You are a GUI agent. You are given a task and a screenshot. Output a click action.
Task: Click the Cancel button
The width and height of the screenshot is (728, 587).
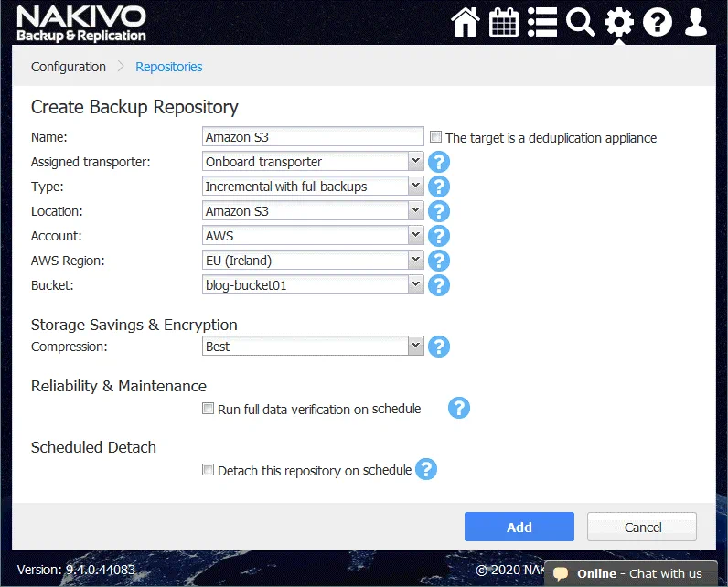642,527
